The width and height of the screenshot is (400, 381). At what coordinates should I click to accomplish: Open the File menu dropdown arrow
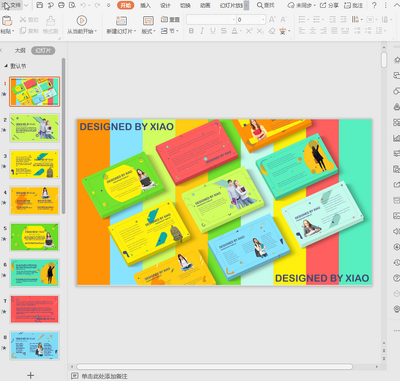[26, 5]
